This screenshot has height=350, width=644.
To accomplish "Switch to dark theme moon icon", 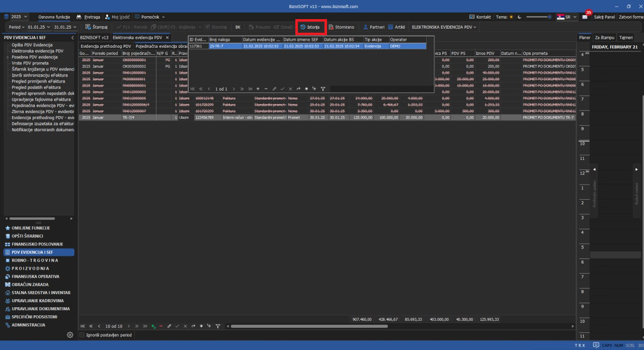I will point(519,17).
